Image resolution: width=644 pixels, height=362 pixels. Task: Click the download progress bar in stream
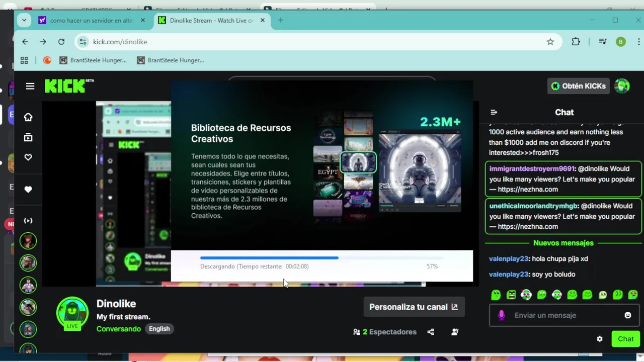[322, 258]
